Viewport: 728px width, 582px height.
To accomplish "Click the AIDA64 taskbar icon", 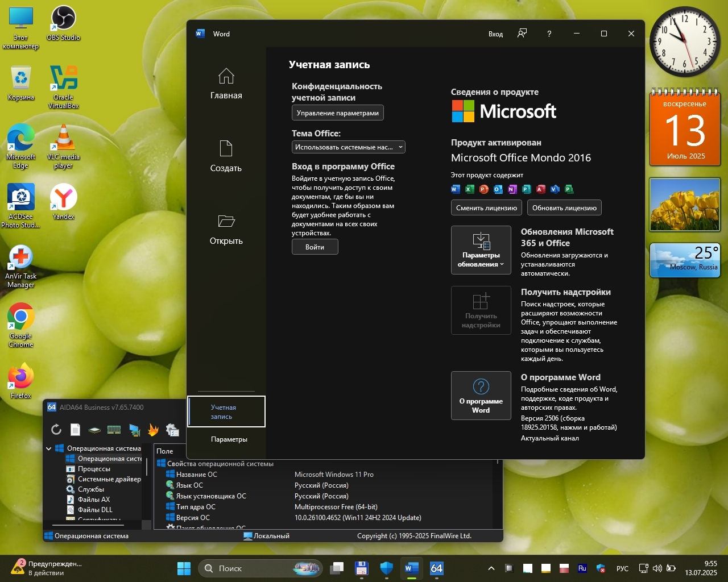I will 436,568.
